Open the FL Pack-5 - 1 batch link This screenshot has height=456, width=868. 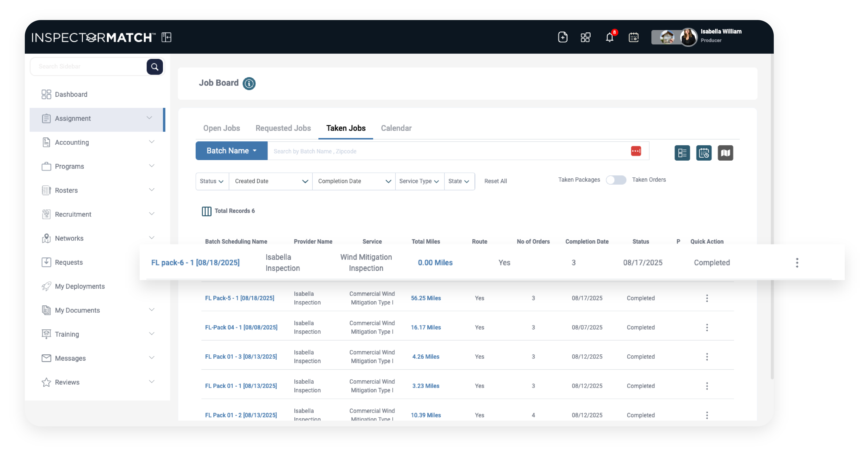tap(240, 298)
